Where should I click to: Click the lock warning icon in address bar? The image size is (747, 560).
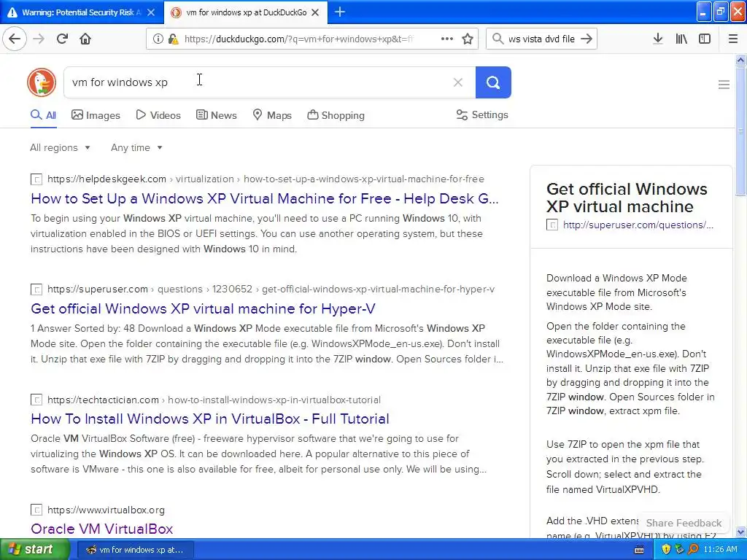coord(174,39)
